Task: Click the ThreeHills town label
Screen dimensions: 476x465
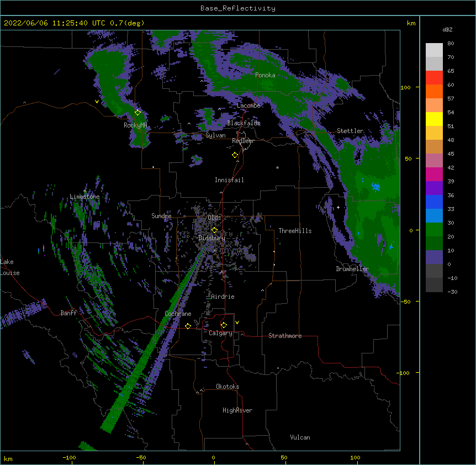Action: click(x=295, y=231)
